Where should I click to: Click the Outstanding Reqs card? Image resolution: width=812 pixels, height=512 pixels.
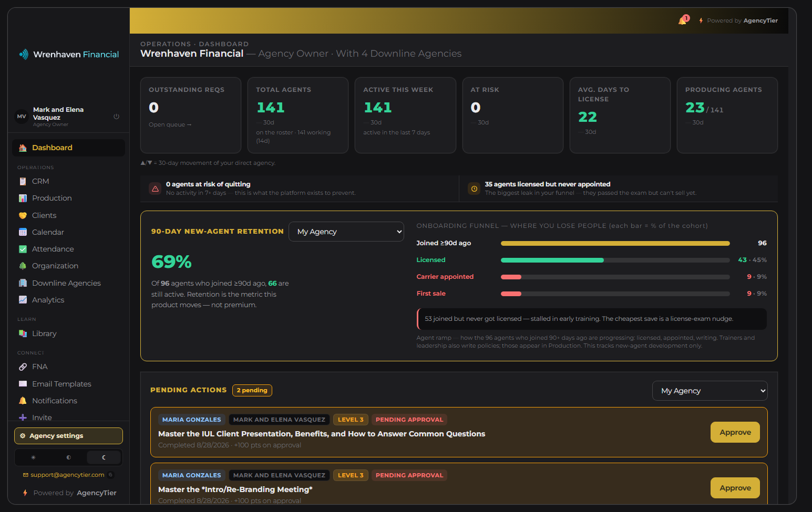pos(191,116)
